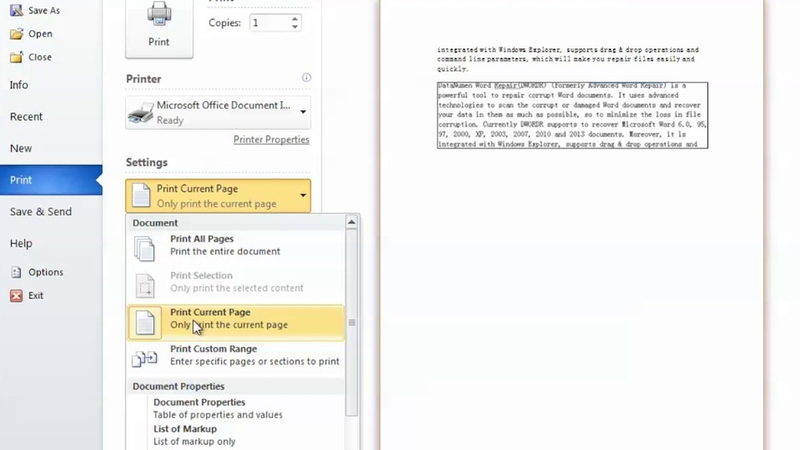Screen dimensions: 800x450
Task: Click the print preview page
Action: click(571, 225)
